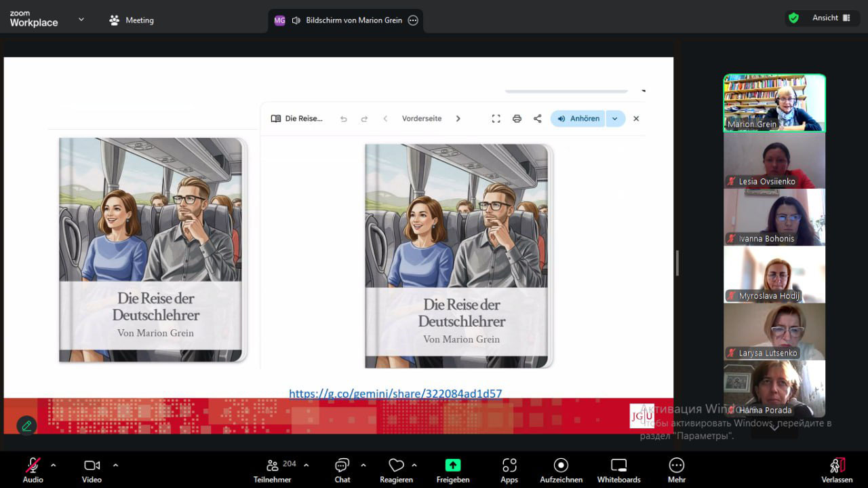Click the green annotation pencil icon

pos(26,426)
